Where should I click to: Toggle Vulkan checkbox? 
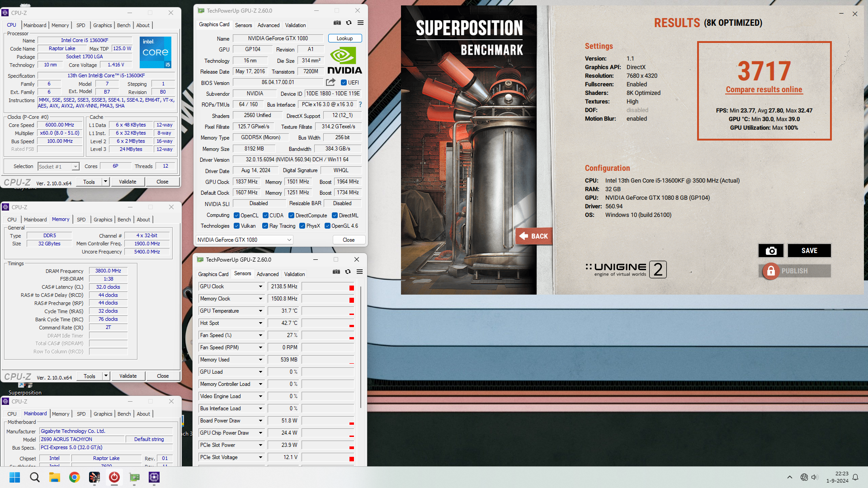[236, 226]
